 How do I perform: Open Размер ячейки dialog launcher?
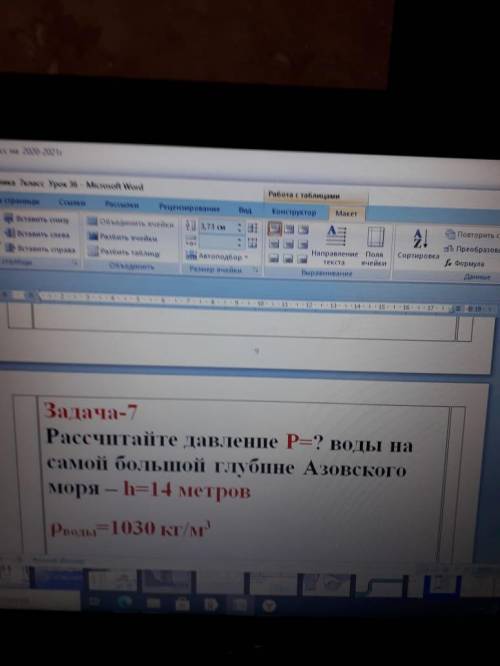pyautogui.click(x=256, y=270)
